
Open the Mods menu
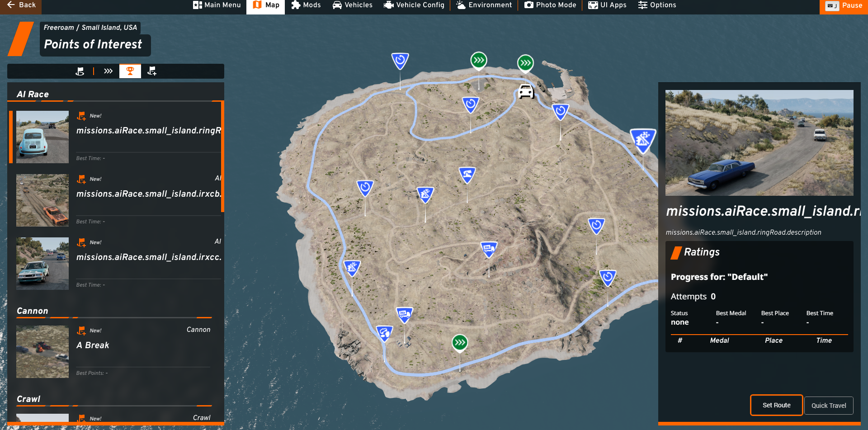pos(306,5)
